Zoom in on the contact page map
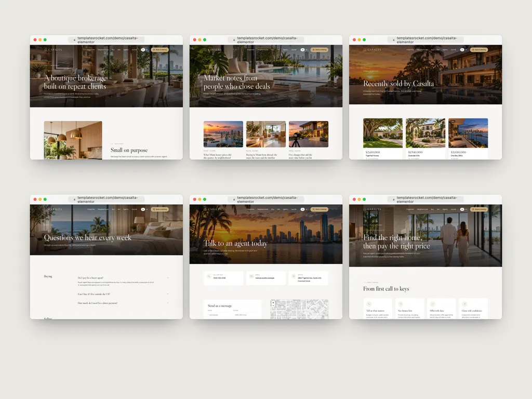532x399 pixels. tap(273, 302)
